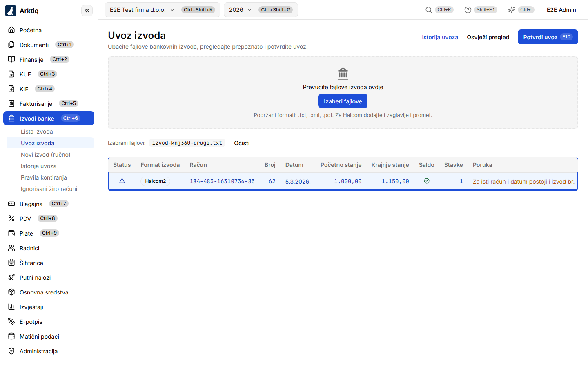Click the E-potpis pen icon

(11, 321)
